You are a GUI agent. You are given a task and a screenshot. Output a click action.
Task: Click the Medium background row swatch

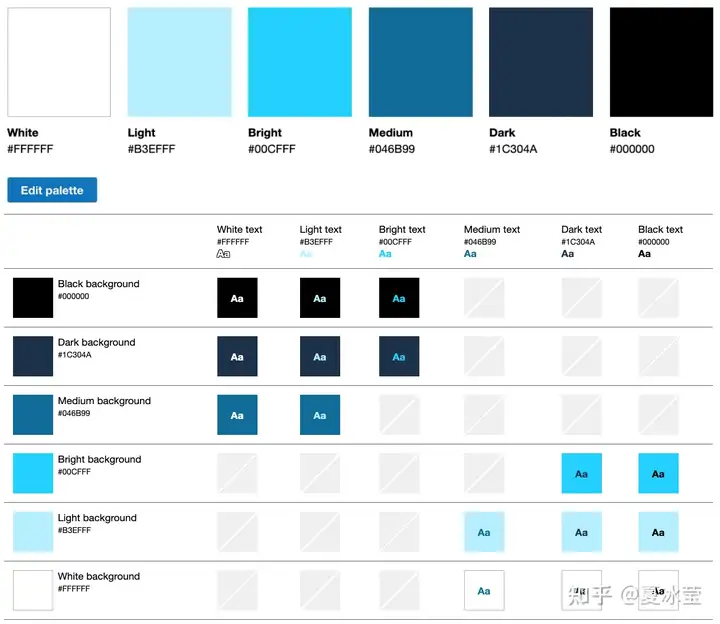coord(33,415)
